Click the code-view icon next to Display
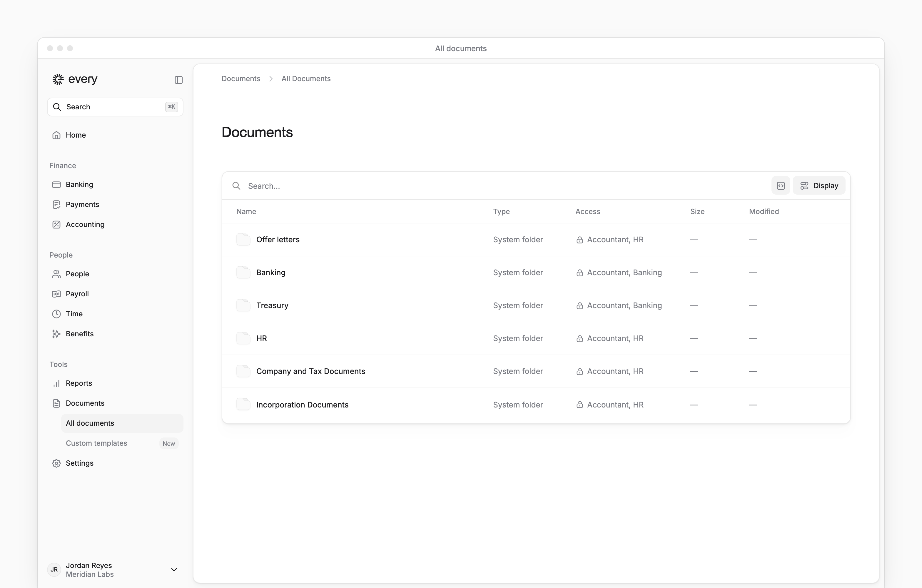922x588 pixels. [x=781, y=186]
